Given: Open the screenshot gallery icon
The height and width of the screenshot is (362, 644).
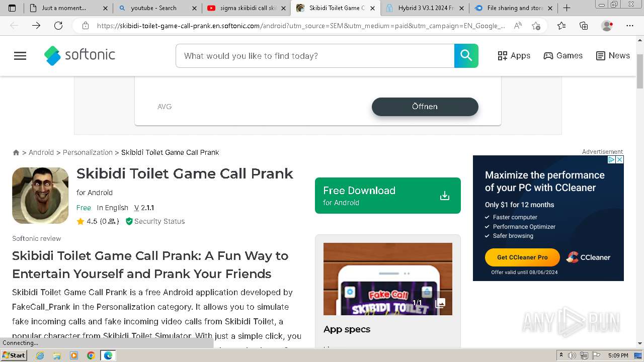Looking at the screenshot, I should pos(440,303).
